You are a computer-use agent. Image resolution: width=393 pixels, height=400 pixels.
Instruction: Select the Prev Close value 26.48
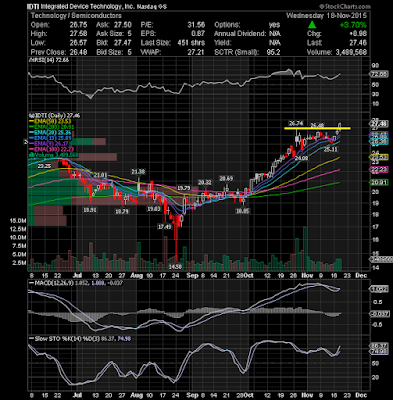pyautogui.click(x=78, y=52)
